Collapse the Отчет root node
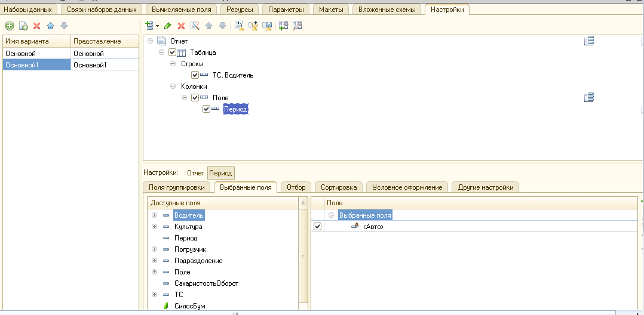 click(150, 41)
